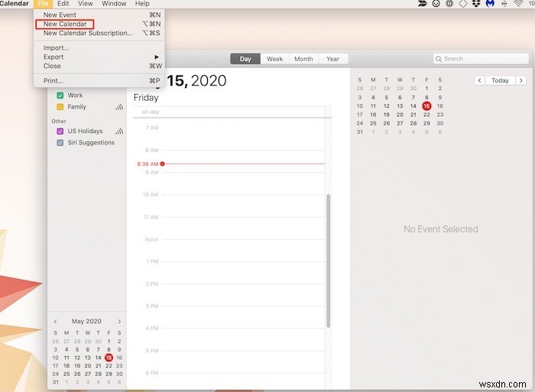Select 20 in the sidebar mini calendar
Viewport: 535px width, 392px height.
[88, 366]
